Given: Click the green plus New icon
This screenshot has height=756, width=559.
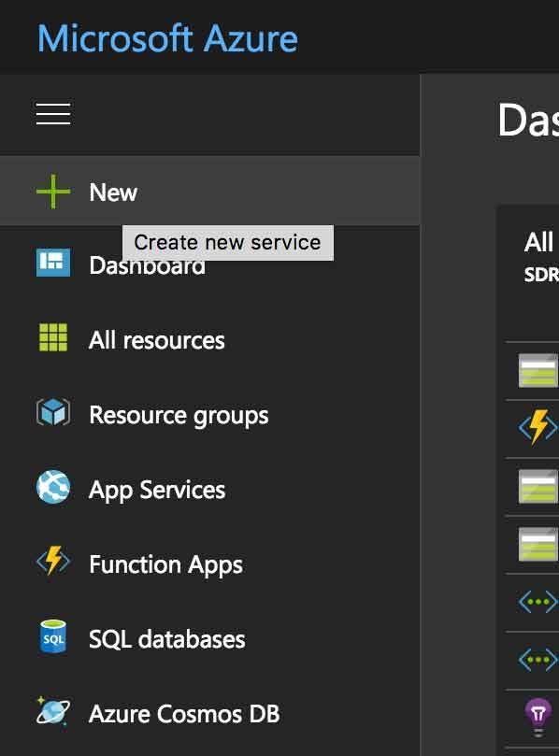Looking at the screenshot, I should point(53,192).
